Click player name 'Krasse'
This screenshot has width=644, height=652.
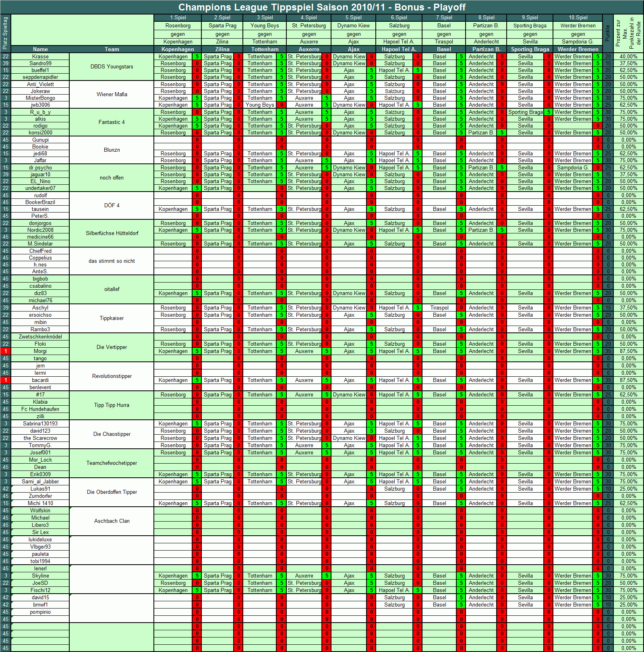(x=40, y=57)
